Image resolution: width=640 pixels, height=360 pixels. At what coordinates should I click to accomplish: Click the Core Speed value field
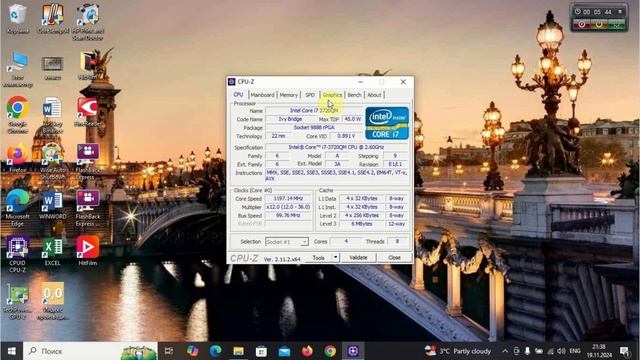tap(289, 198)
